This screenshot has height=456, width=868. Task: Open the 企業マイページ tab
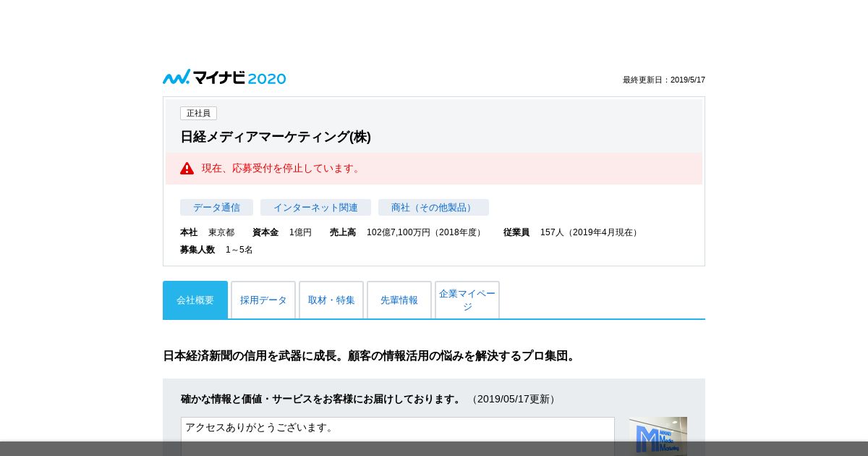[467, 300]
